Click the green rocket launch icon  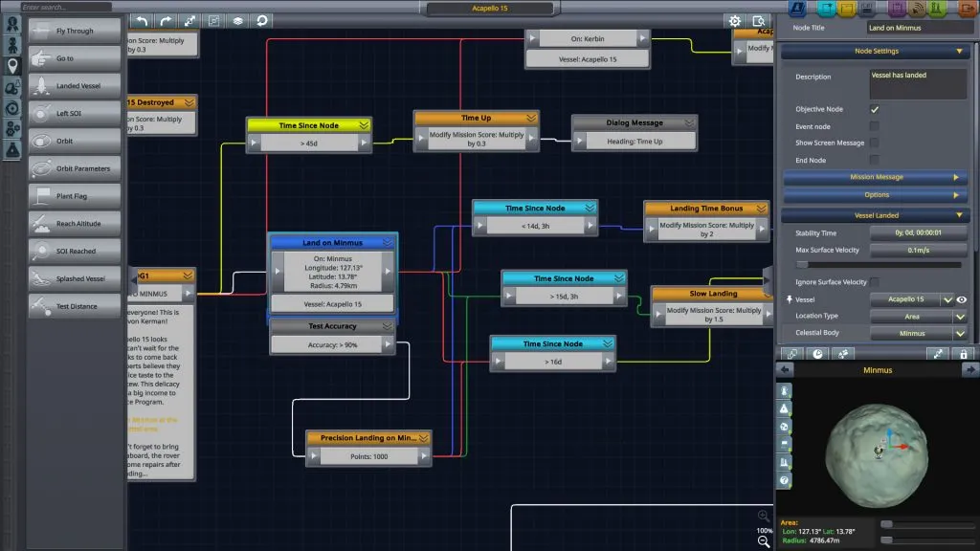[x=936, y=8]
